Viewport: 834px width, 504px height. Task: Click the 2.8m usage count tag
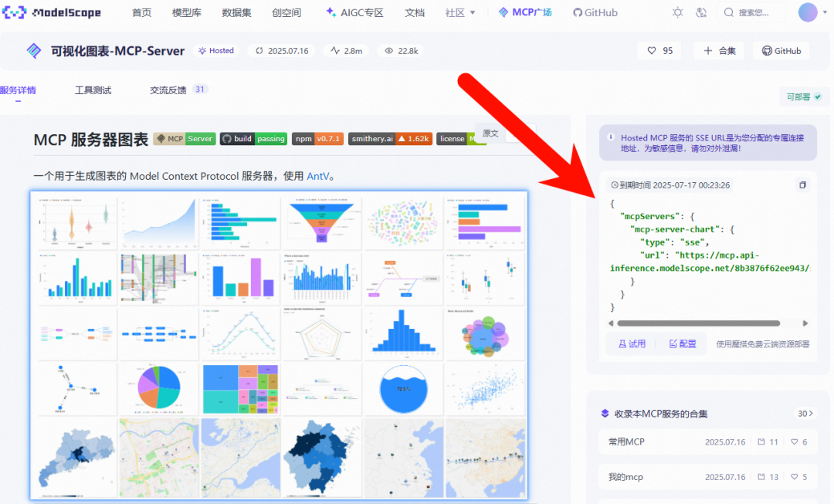coord(346,51)
